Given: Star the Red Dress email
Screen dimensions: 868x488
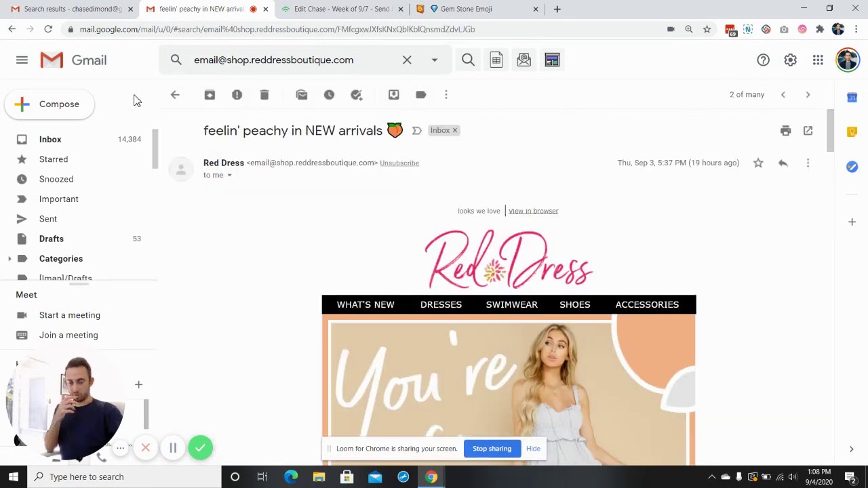Looking at the screenshot, I should coord(758,163).
